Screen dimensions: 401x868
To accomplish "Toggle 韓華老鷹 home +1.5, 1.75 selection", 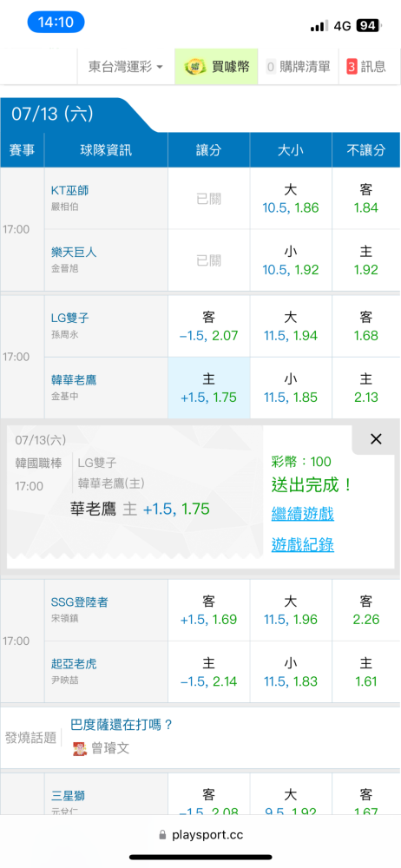I will (x=209, y=389).
